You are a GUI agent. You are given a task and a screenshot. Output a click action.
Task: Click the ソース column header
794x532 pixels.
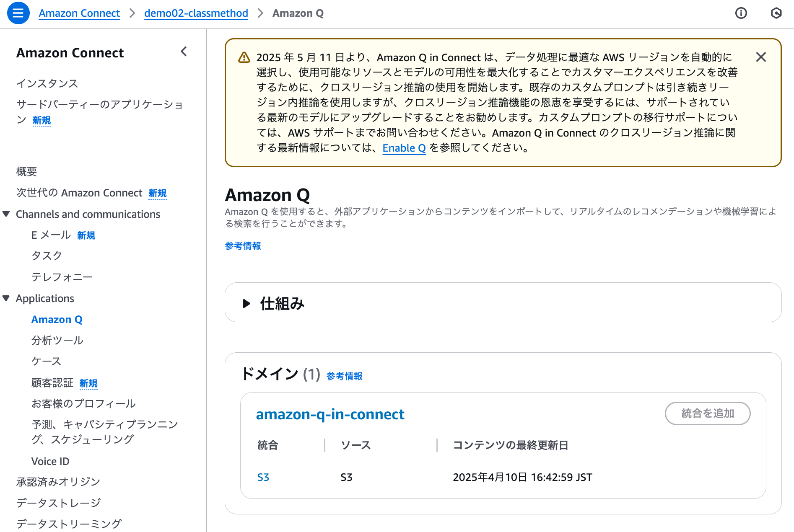click(355, 445)
